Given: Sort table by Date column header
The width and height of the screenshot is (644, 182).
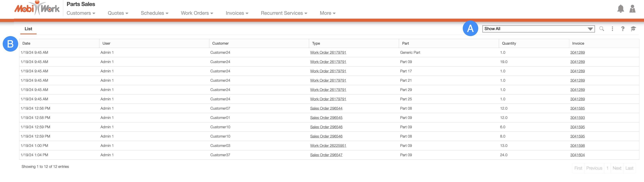Looking at the screenshot, I should tap(26, 43).
